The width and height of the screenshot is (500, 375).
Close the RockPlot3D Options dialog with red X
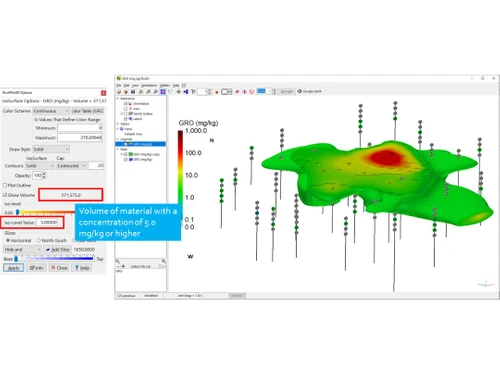point(103,93)
